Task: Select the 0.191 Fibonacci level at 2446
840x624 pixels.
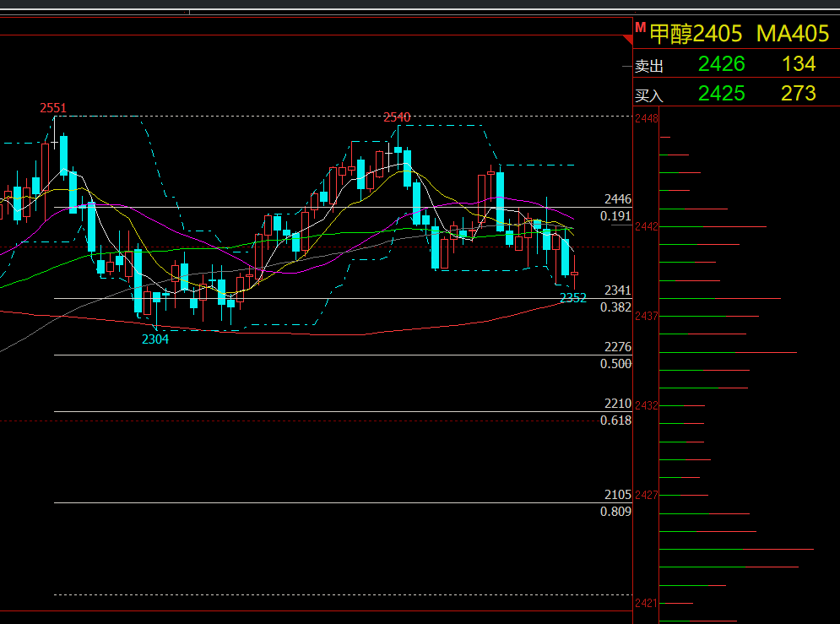Action: (615, 216)
